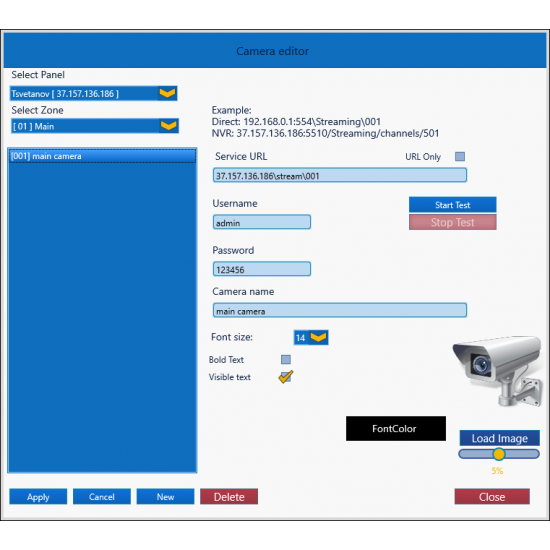Image resolution: width=550 pixels, height=550 pixels.
Task: Delete the selected camera
Action: pyautogui.click(x=229, y=497)
